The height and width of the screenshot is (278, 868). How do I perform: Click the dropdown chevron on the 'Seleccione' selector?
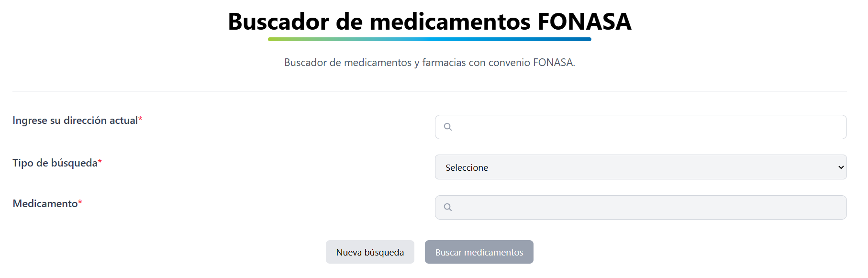pos(840,167)
